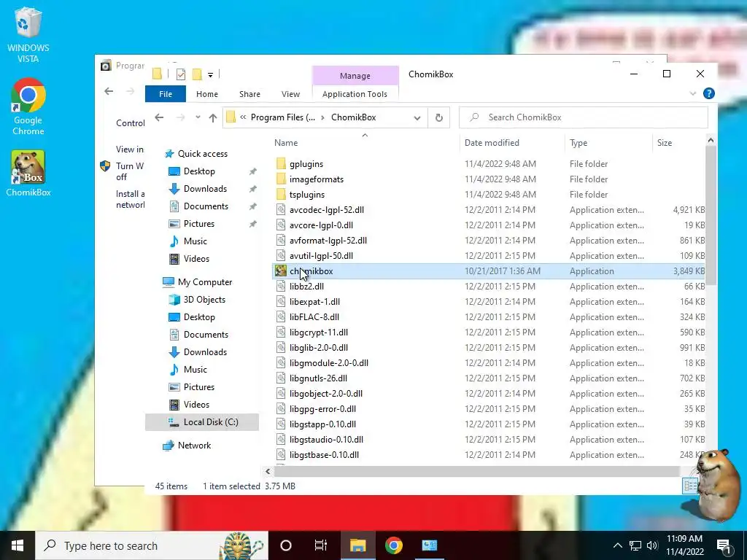Select Downloads under Quick access
The width and height of the screenshot is (747, 560).
(x=205, y=189)
